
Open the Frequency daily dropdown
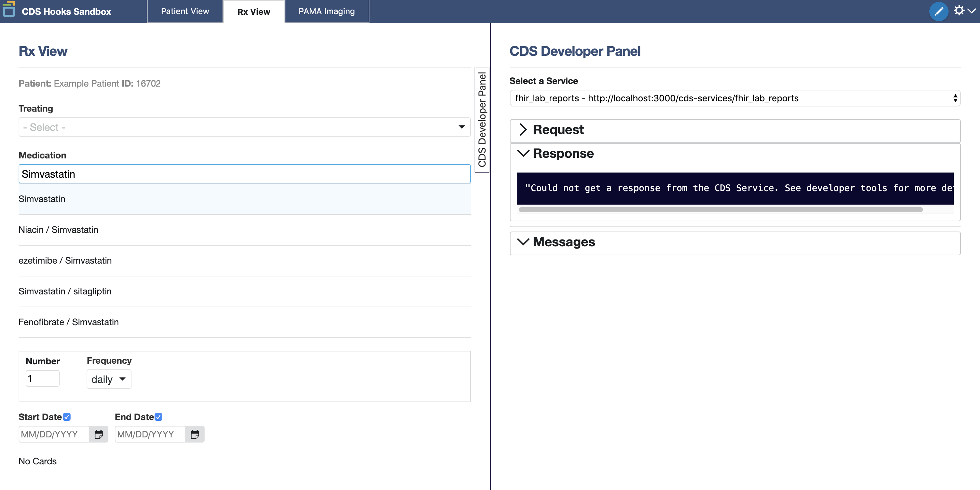[x=109, y=379]
